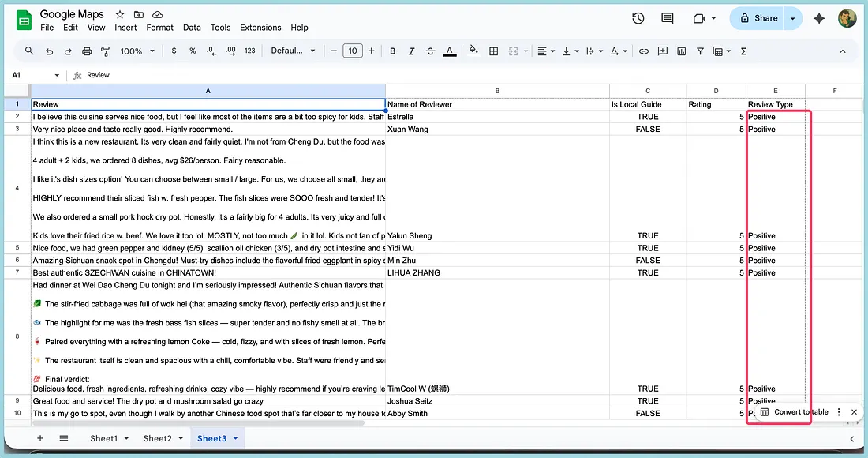Click the paint format icon
The image size is (868, 458).
pyautogui.click(x=106, y=51)
